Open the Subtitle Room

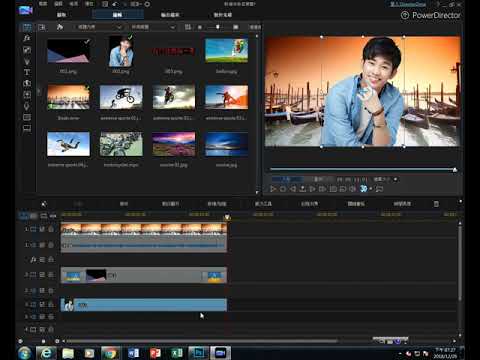[27, 128]
